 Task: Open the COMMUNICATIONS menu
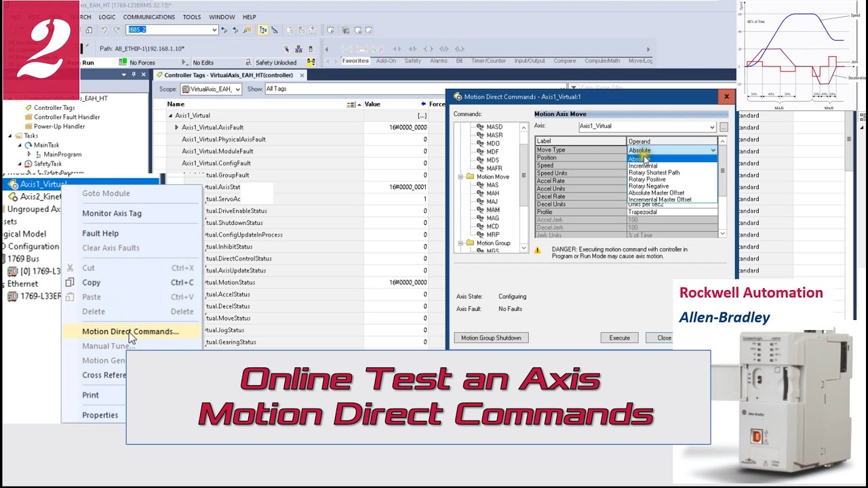[x=149, y=17]
